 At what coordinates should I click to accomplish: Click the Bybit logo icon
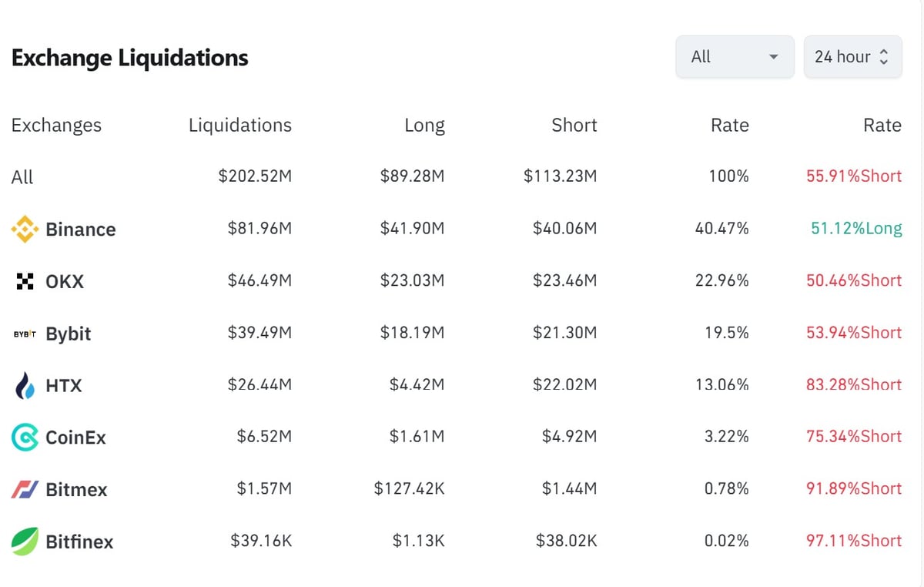25,334
